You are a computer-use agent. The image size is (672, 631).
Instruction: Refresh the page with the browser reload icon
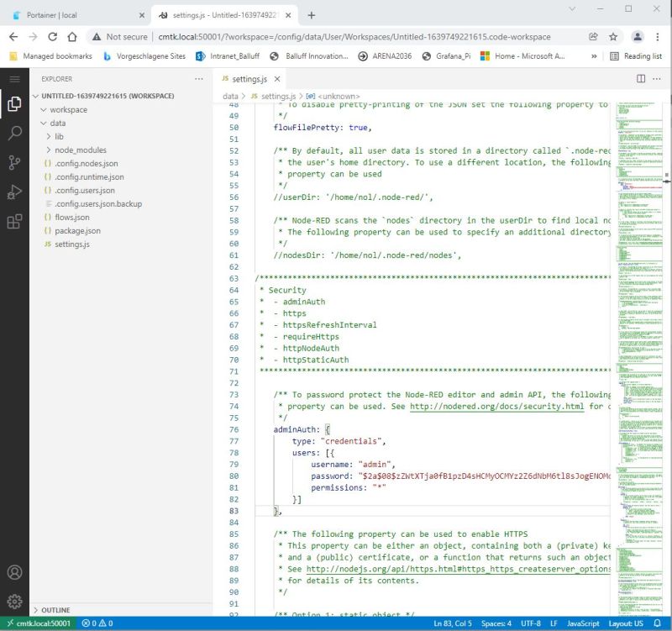[x=53, y=37]
